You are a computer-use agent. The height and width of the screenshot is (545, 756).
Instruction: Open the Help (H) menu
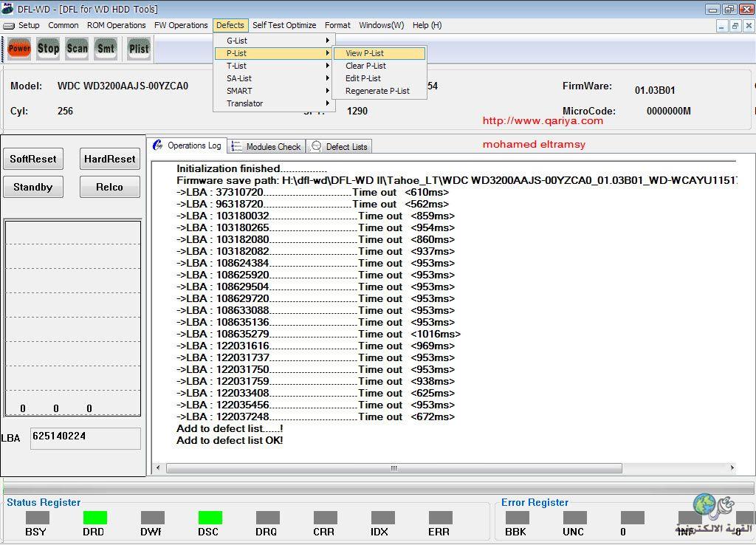pos(427,25)
